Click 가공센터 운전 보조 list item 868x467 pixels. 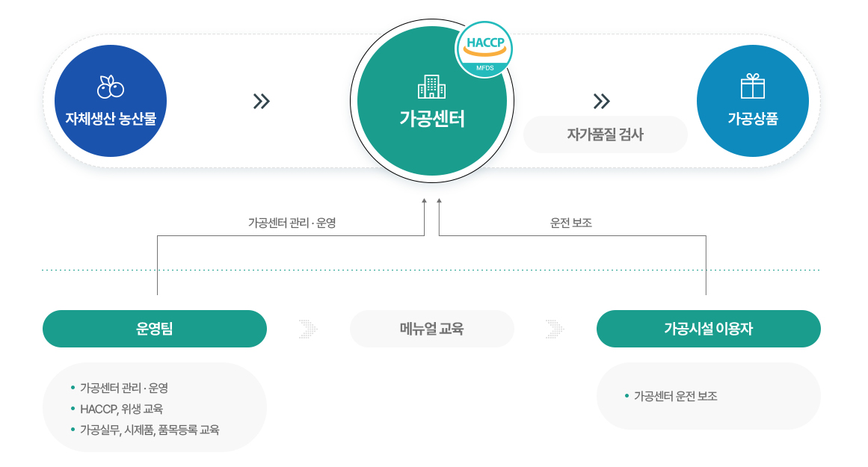tap(675, 396)
